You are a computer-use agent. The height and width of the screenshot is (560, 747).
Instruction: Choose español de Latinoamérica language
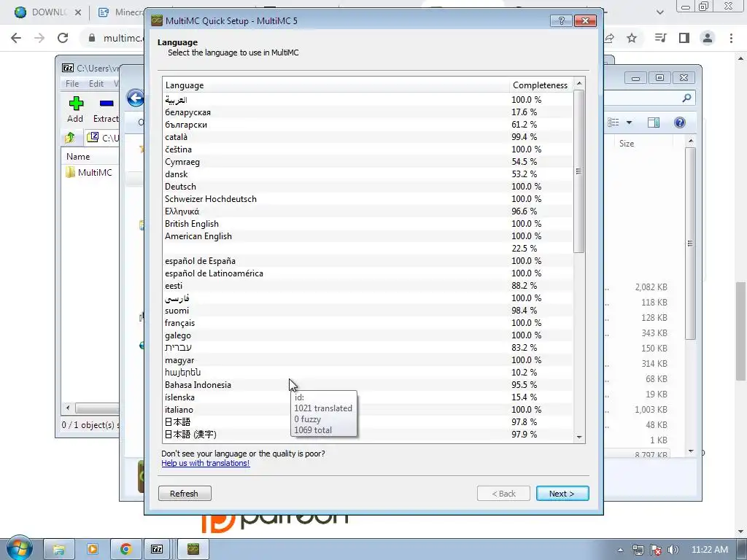coord(368,273)
